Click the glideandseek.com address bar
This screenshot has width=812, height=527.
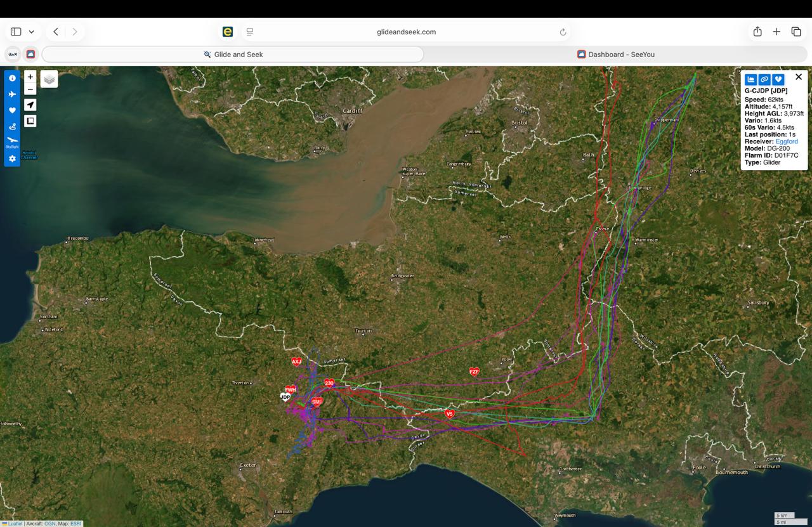coord(406,32)
